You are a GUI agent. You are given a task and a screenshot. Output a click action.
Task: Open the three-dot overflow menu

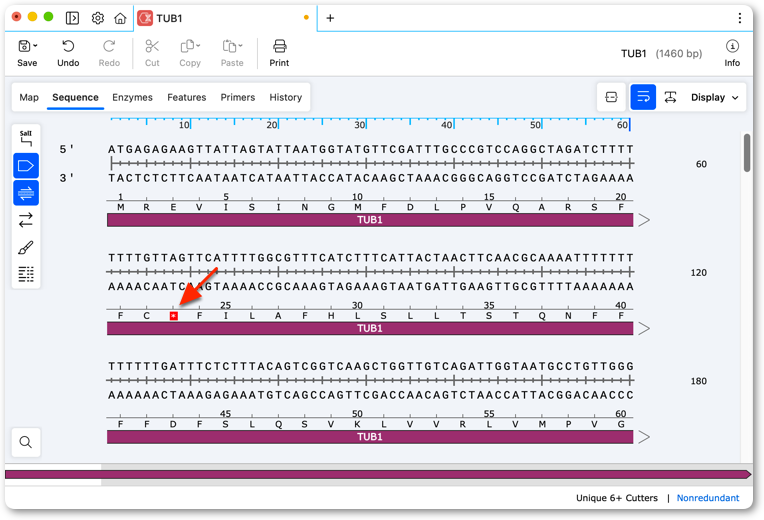(x=740, y=18)
